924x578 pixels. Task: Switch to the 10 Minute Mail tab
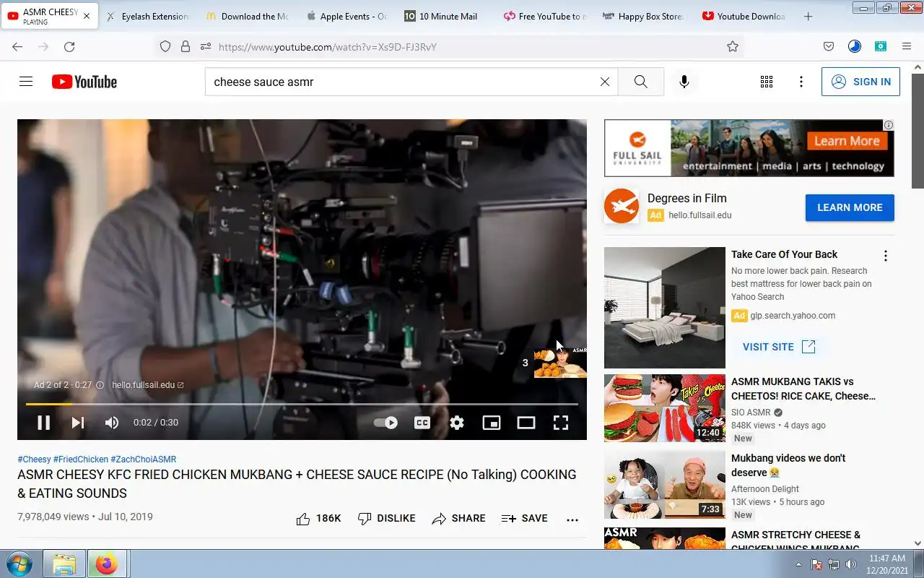[x=445, y=16]
